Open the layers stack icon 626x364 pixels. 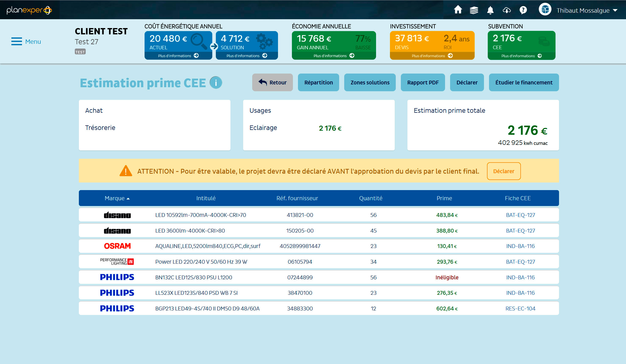pos(474,10)
